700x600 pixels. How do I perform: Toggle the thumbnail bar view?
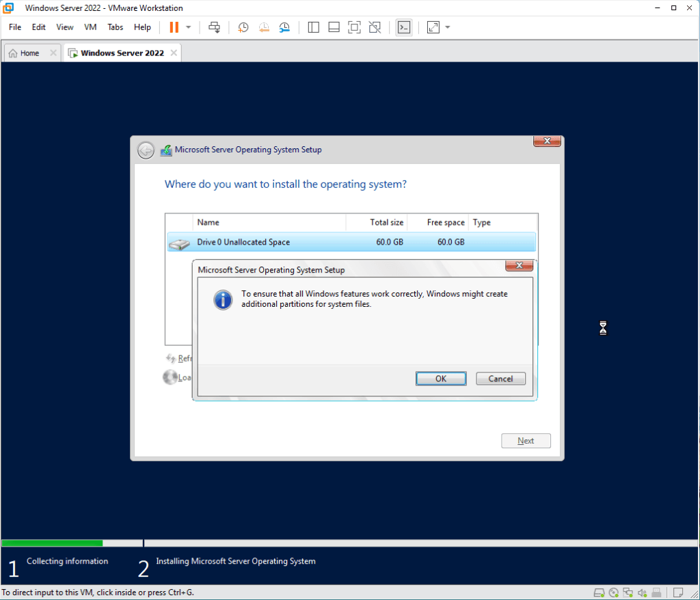pos(334,27)
